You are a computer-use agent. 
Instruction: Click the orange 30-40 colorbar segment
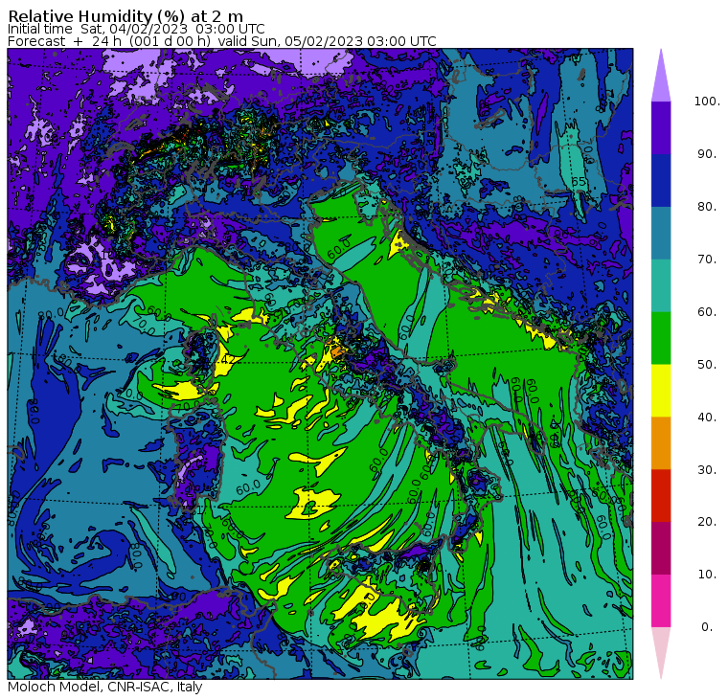[661, 442]
